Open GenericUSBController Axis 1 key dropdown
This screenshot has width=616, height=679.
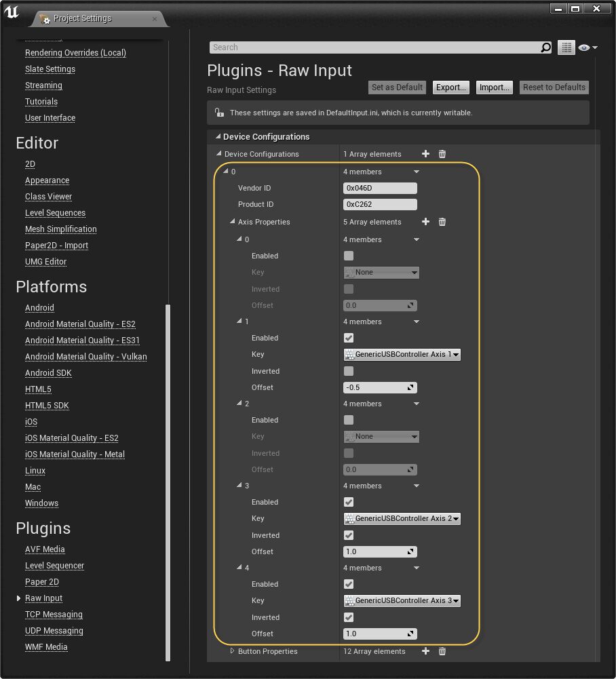pos(402,354)
